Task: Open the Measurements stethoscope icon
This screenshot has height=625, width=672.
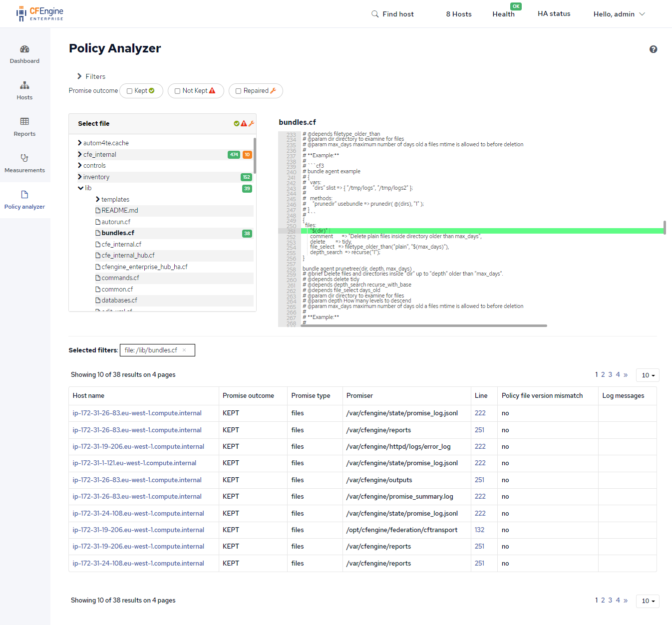Action: (x=24, y=158)
